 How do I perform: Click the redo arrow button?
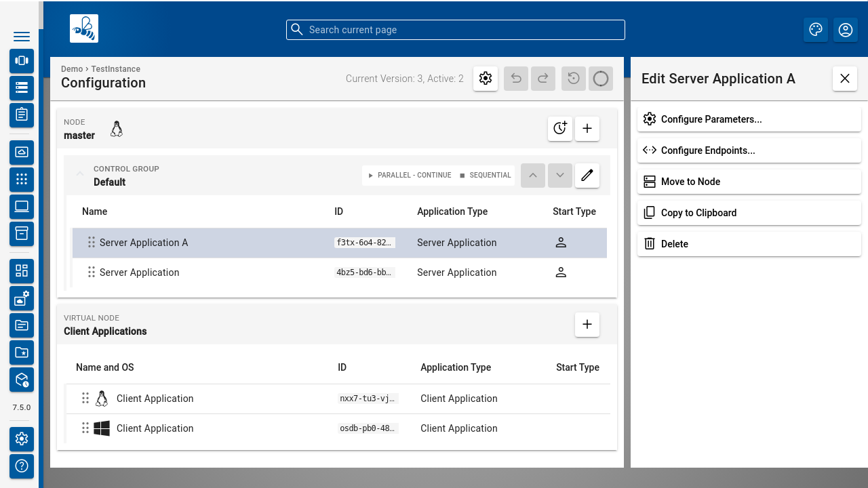point(543,79)
